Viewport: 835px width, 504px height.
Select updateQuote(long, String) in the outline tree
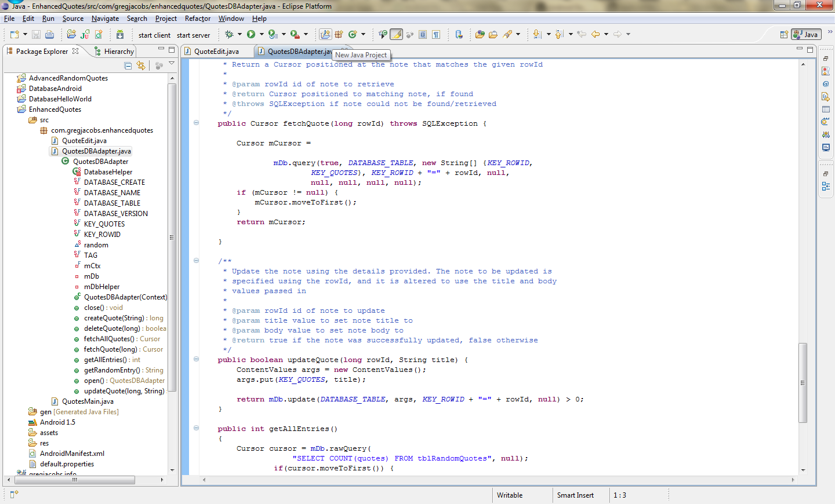click(124, 391)
